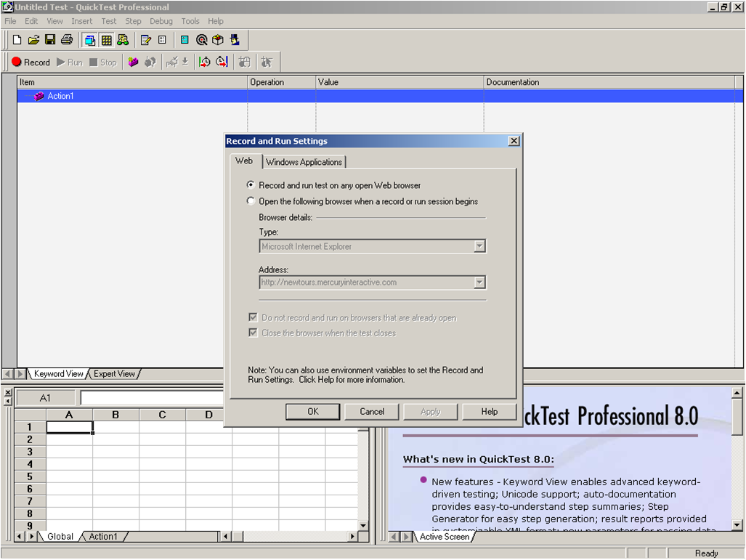
Task: Print the test using the printer icon
Action: pyautogui.click(x=67, y=40)
